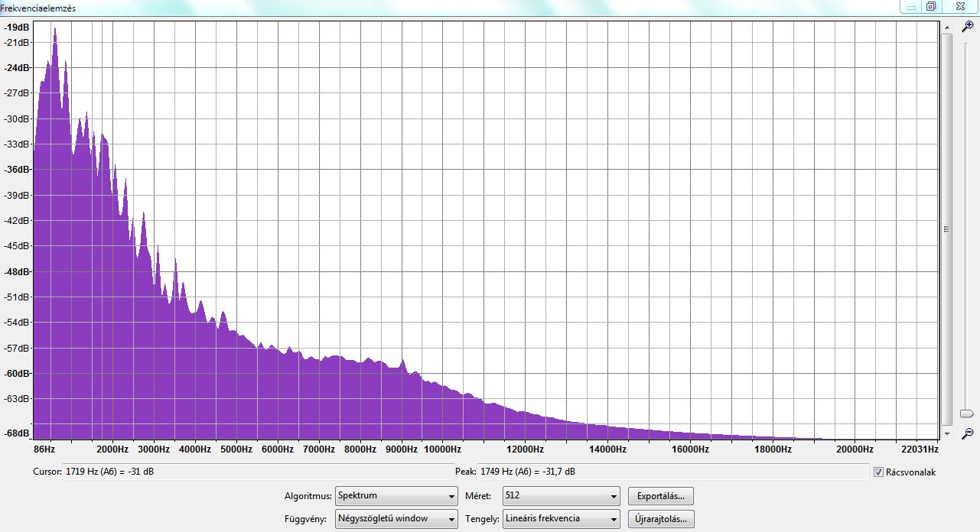
Task: Click the Exportálás... button
Action: (661, 496)
